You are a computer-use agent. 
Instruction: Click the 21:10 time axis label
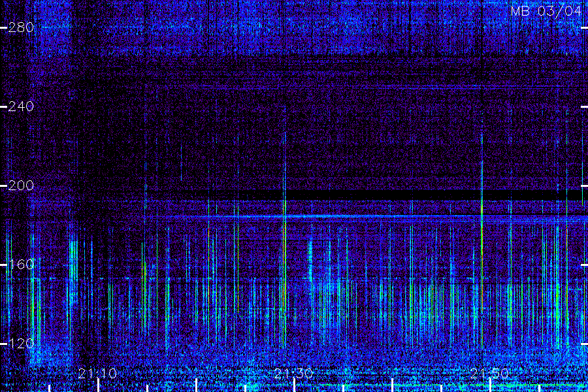(97, 373)
